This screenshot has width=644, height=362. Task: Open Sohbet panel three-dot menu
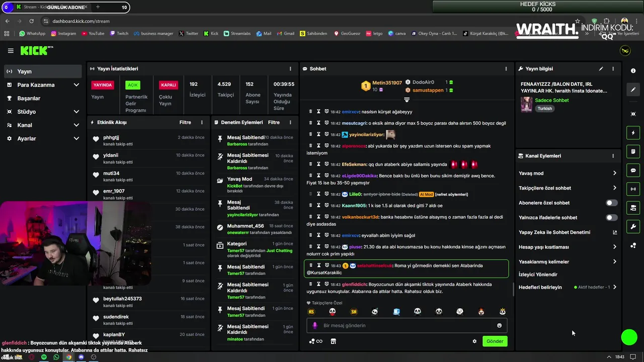coord(506,69)
